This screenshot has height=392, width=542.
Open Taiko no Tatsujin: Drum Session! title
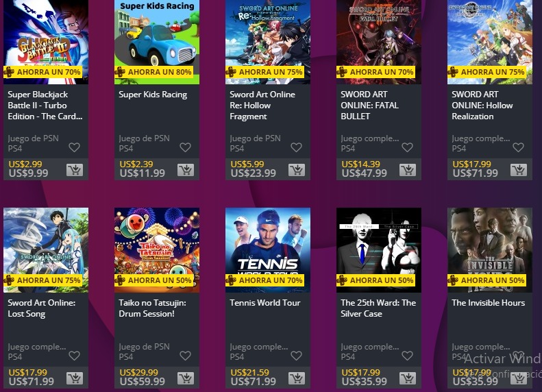(x=152, y=308)
